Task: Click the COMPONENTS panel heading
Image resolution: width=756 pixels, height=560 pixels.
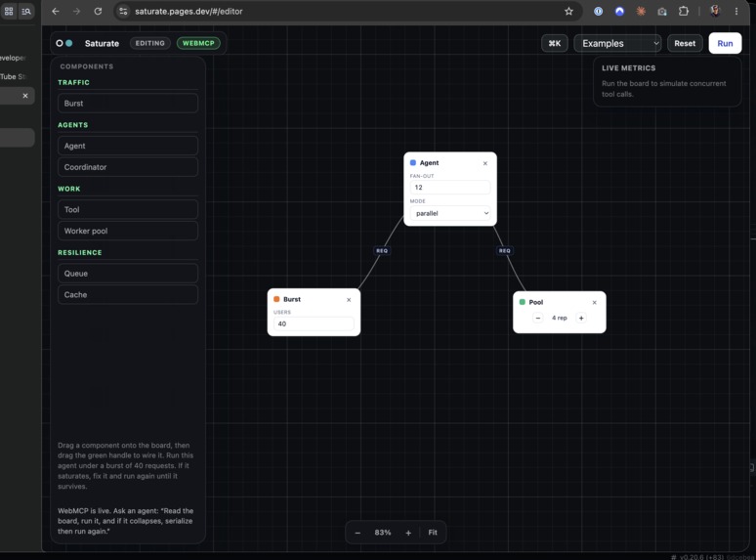Action: tap(87, 66)
